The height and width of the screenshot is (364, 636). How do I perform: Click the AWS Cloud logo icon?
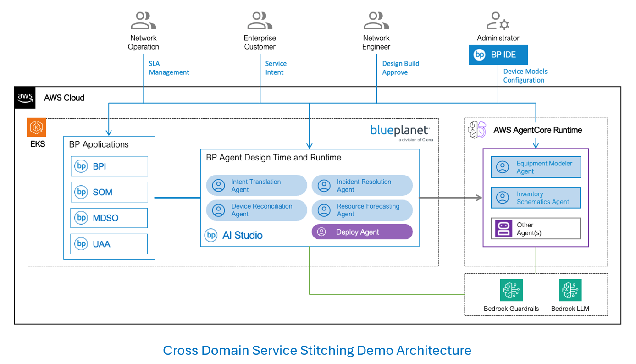25,97
